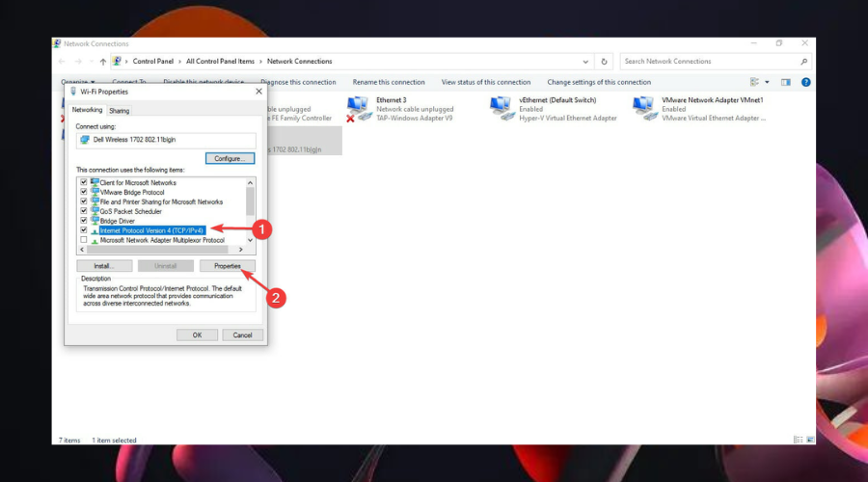This screenshot has height=482, width=868.
Task: Click the search magnifier icon
Action: coord(803,62)
